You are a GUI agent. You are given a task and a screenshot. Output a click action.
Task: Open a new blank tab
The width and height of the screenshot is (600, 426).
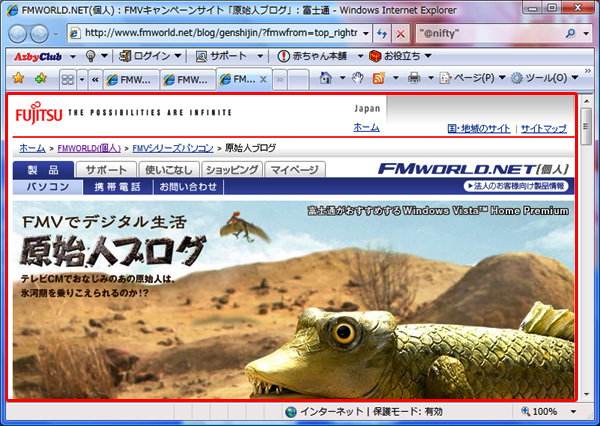[x=298, y=80]
